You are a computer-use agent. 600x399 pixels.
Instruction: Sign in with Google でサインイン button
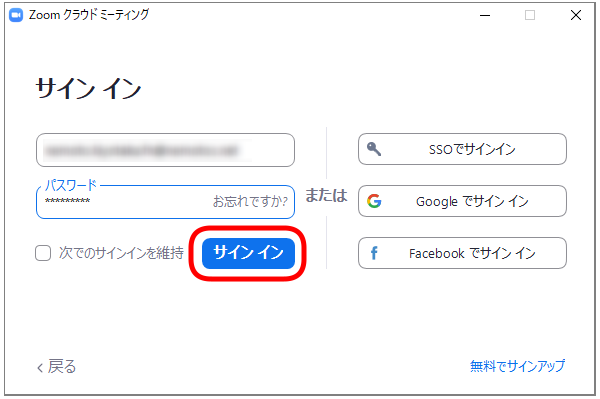pyautogui.click(x=462, y=201)
